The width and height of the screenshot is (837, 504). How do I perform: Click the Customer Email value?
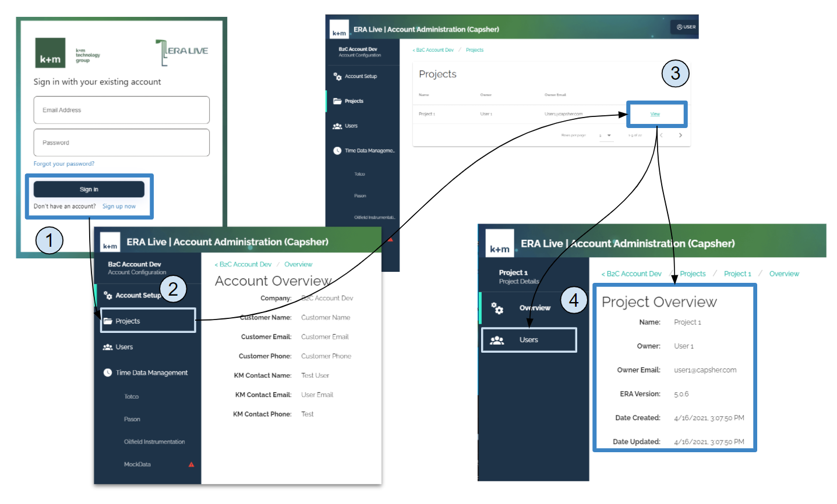324,337
